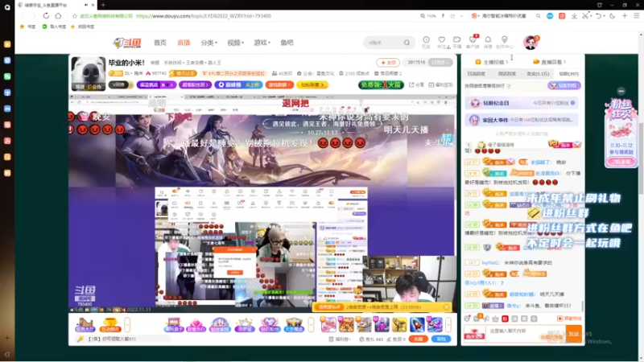Click the search magnifier icon
The height and width of the screenshot is (362, 644).
(407, 43)
